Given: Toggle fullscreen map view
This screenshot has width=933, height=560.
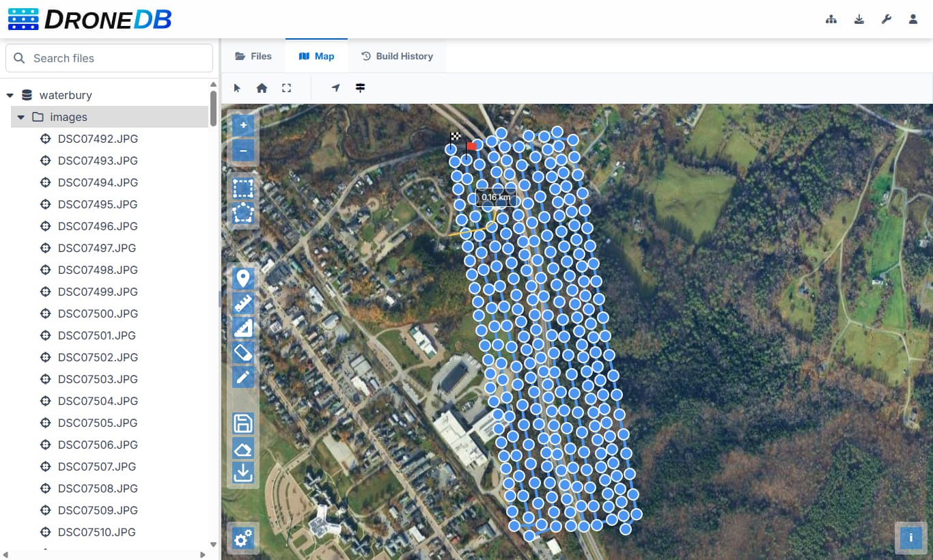Looking at the screenshot, I should 287,88.
